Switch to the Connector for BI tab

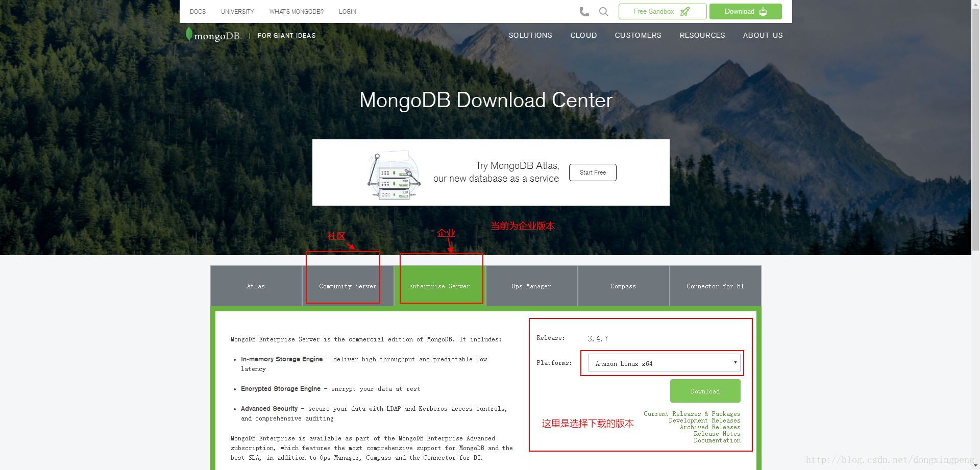coord(715,286)
